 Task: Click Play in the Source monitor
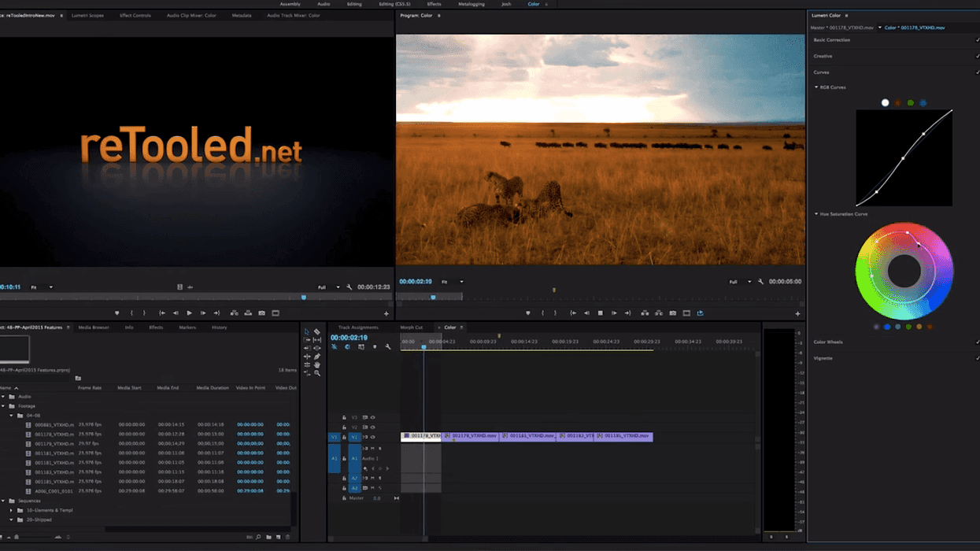tap(189, 313)
